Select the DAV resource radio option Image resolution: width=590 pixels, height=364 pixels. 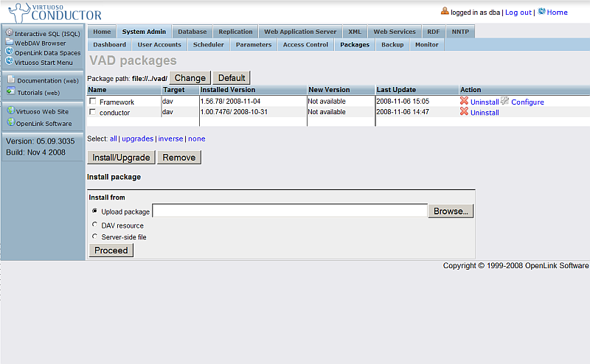click(x=94, y=225)
